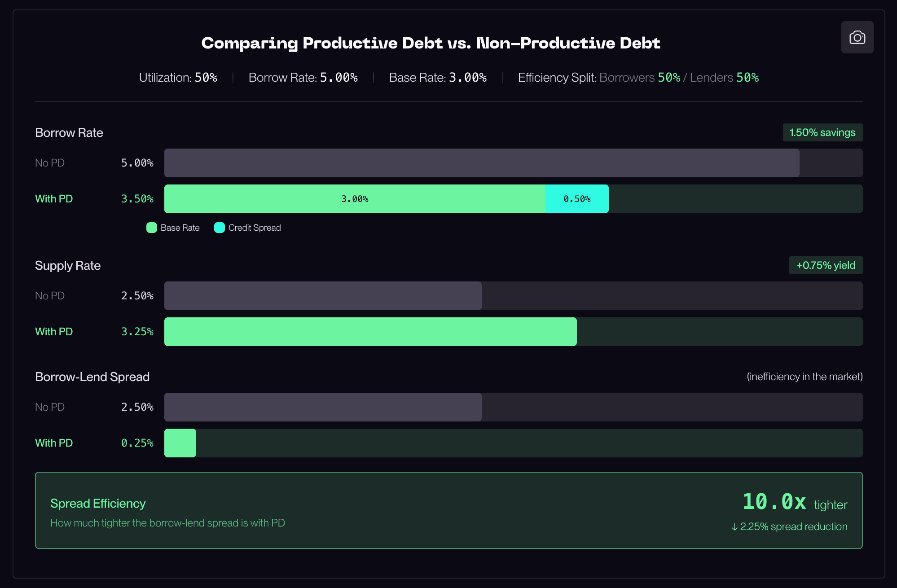Viewport: 897px width, 588px height.
Task: Click the Base Rate green legend swatch
Action: 152,228
